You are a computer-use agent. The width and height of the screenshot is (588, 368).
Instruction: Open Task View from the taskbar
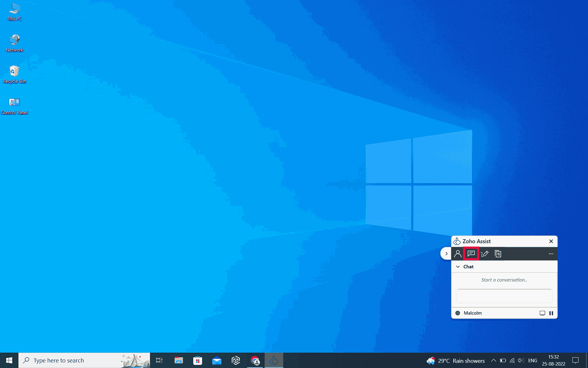[159, 361]
